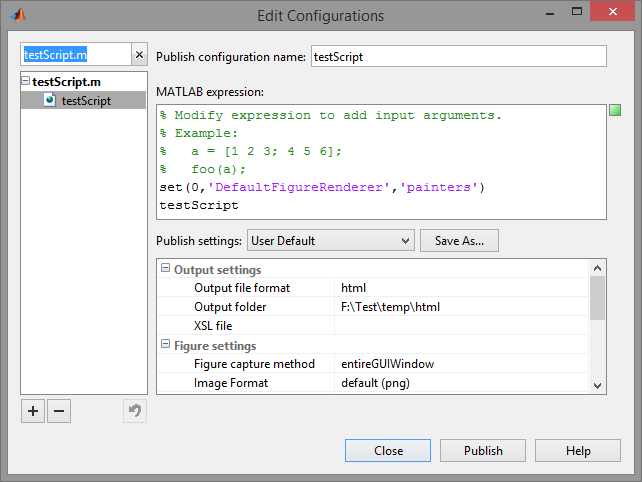The width and height of the screenshot is (642, 482).
Task: Click the Image Format default (png) value
Action: pyautogui.click(x=461, y=383)
